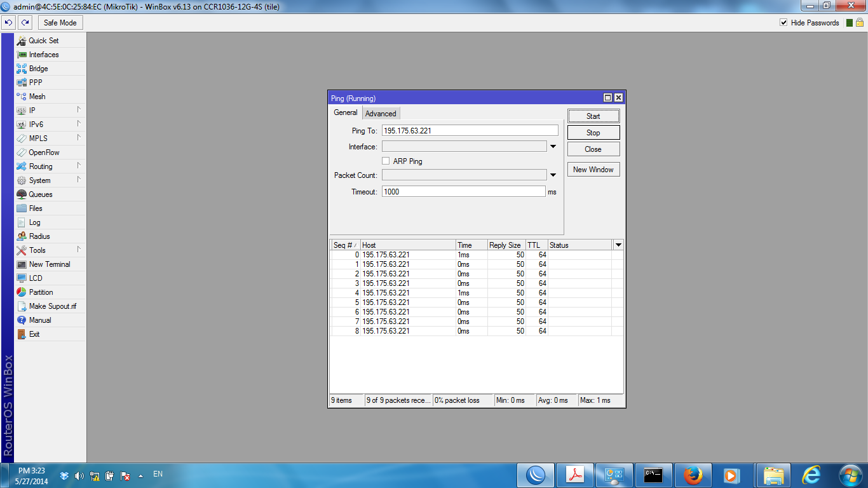Click Make Supout.rif in the sidebar
Image resolution: width=868 pixels, height=488 pixels.
tap(50, 306)
